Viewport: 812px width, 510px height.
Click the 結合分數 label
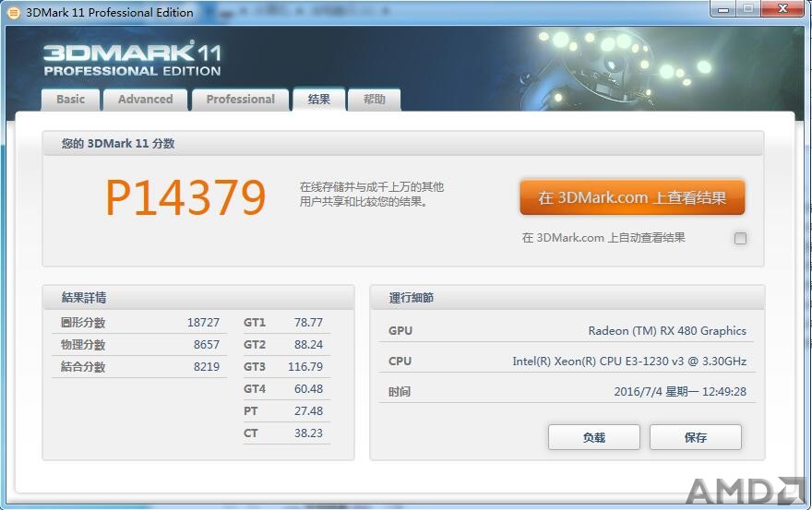[x=83, y=367]
